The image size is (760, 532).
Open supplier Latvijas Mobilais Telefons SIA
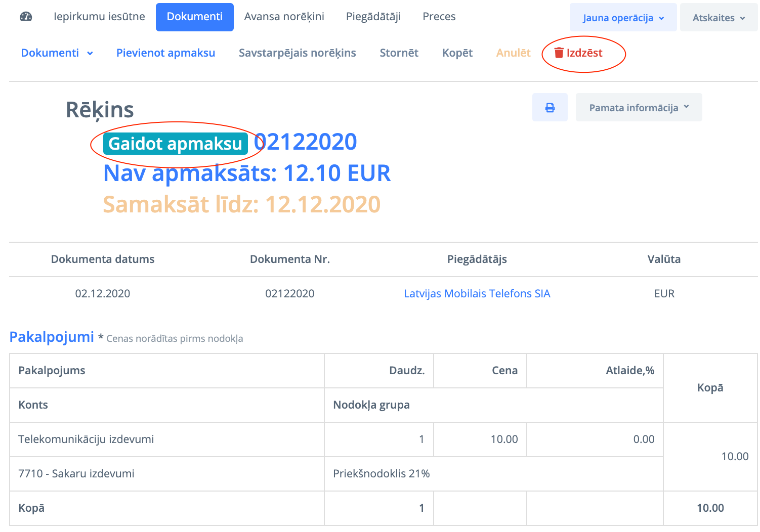tap(477, 294)
